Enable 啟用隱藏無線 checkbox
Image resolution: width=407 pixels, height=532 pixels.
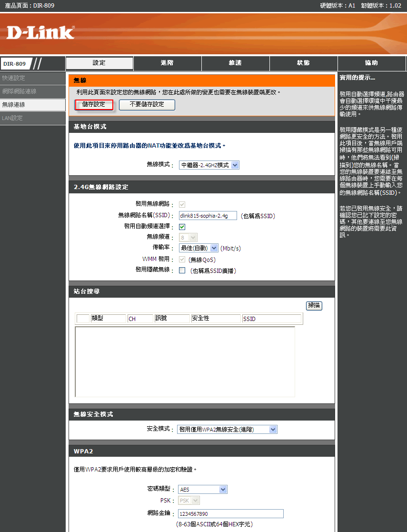pyautogui.click(x=182, y=271)
